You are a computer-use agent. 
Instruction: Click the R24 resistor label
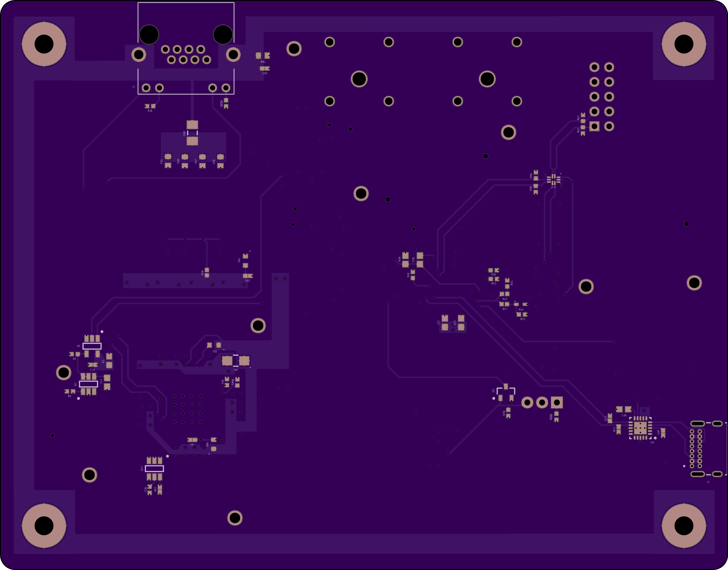pyautogui.click(x=400, y=259)
